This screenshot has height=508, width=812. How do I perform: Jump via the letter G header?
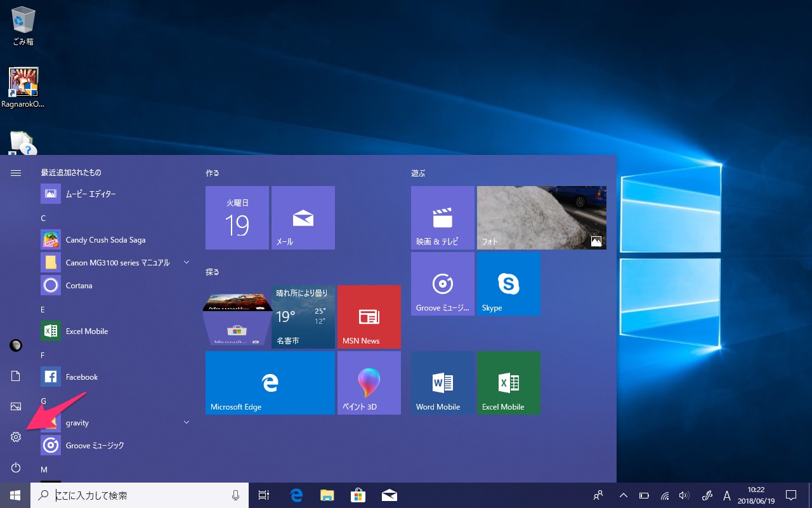43,401
